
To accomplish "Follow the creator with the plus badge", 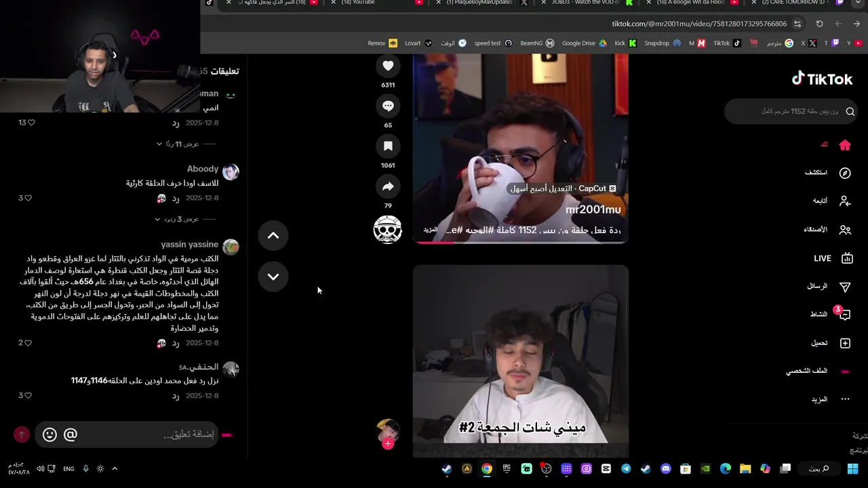I will coord(388,444).
